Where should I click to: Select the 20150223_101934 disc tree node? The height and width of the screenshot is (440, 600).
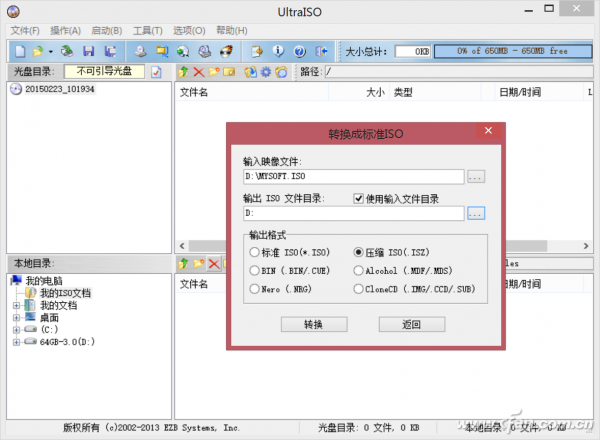pyautogui.click(x=60, y=89)
